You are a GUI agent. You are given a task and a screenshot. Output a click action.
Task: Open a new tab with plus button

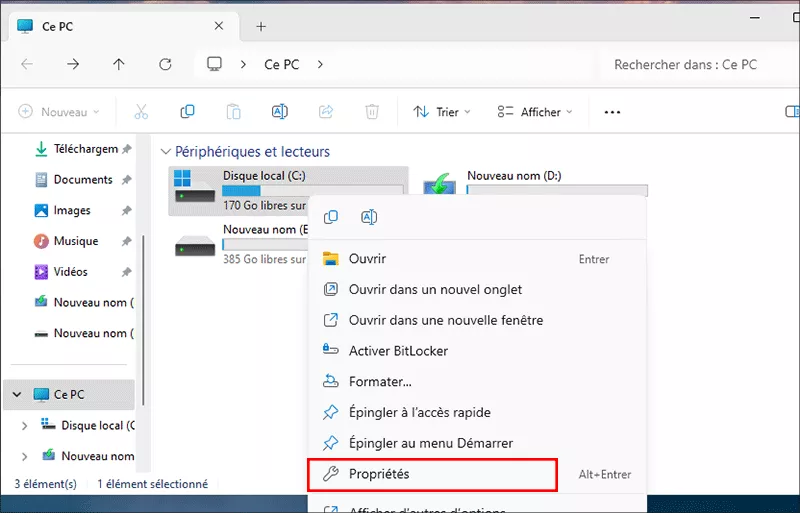tap(261, 26)
